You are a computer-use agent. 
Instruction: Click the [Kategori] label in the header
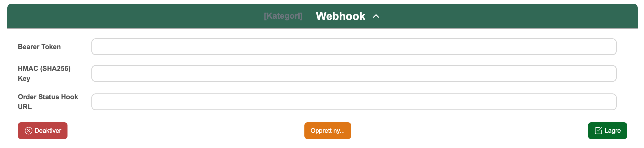(x=283, y=16)
